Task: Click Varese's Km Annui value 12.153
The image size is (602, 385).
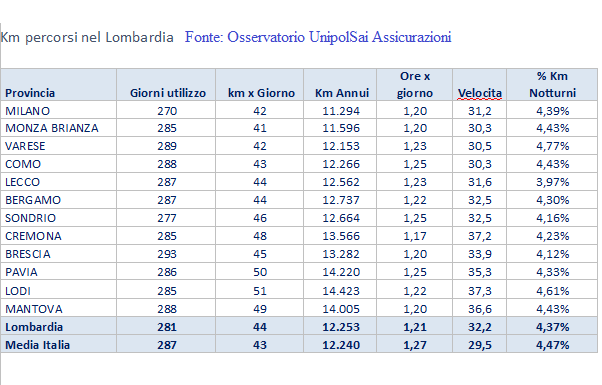Action: (x=341, y=146)
